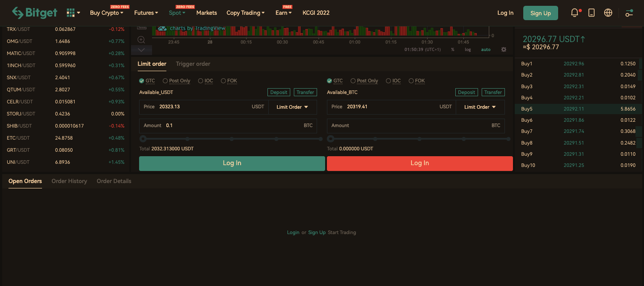The height and width of the screenshot is (286, 644).
Task: Open the chart settings gear icon
Action: (504, 50)
